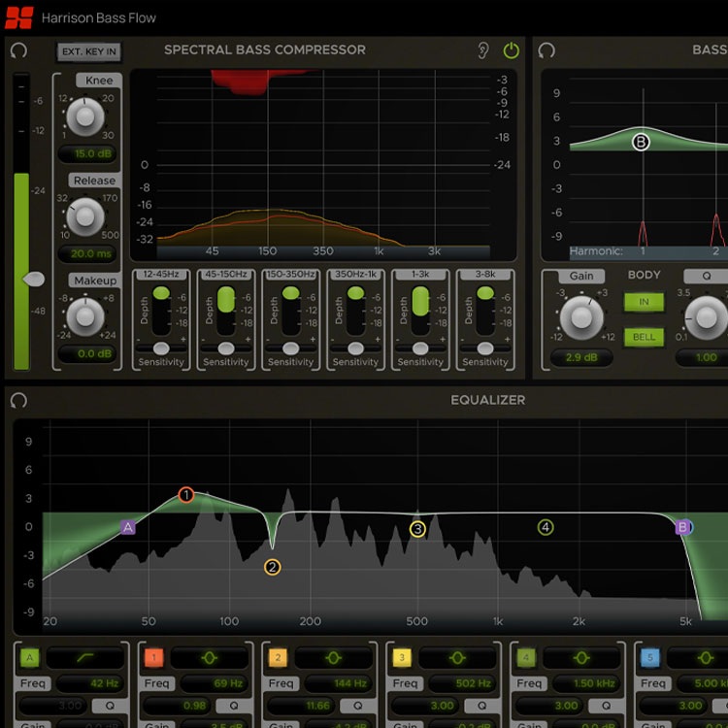Select purple EQ node B near 5k
Image resolution: width=728 pixels, height=728 pixels.
[683, 527]
